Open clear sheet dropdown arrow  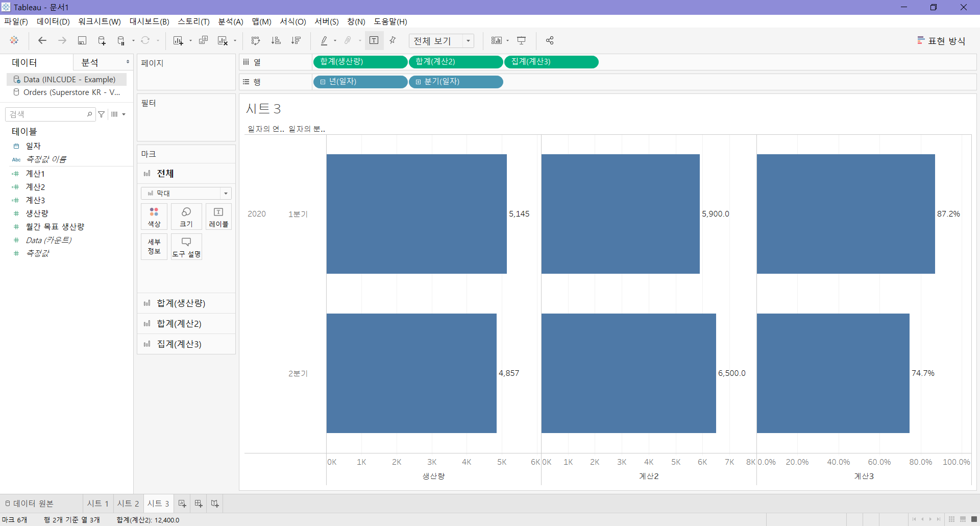tap(235, 41)
